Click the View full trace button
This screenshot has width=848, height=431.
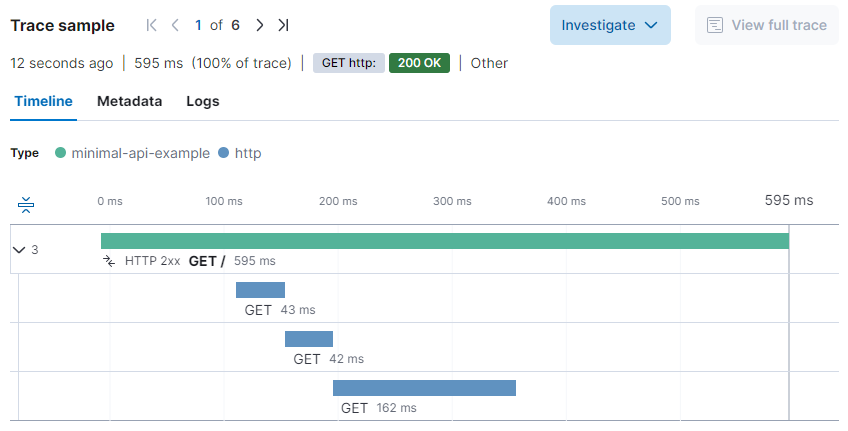tap(766, 25)
